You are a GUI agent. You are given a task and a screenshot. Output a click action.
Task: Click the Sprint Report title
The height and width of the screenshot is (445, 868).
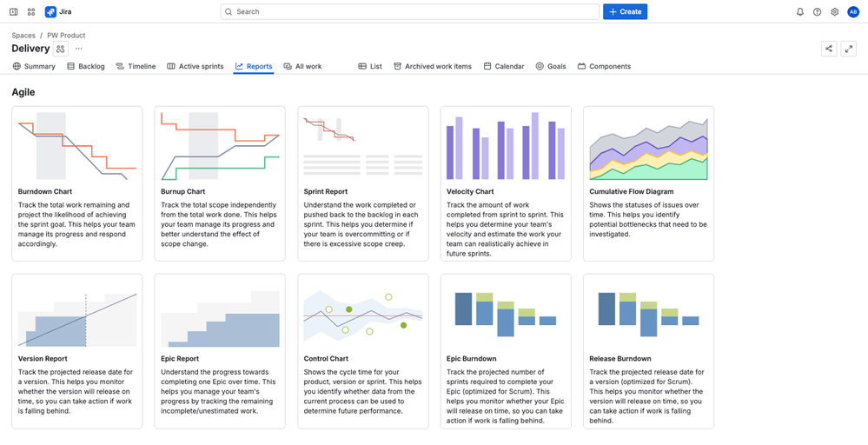(326, 191)
